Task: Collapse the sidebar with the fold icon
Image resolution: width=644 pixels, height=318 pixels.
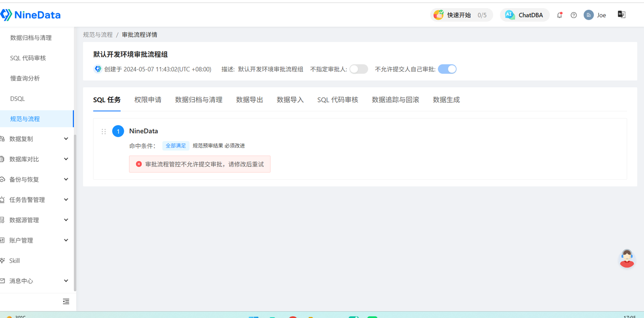Action: pos(66,301)
